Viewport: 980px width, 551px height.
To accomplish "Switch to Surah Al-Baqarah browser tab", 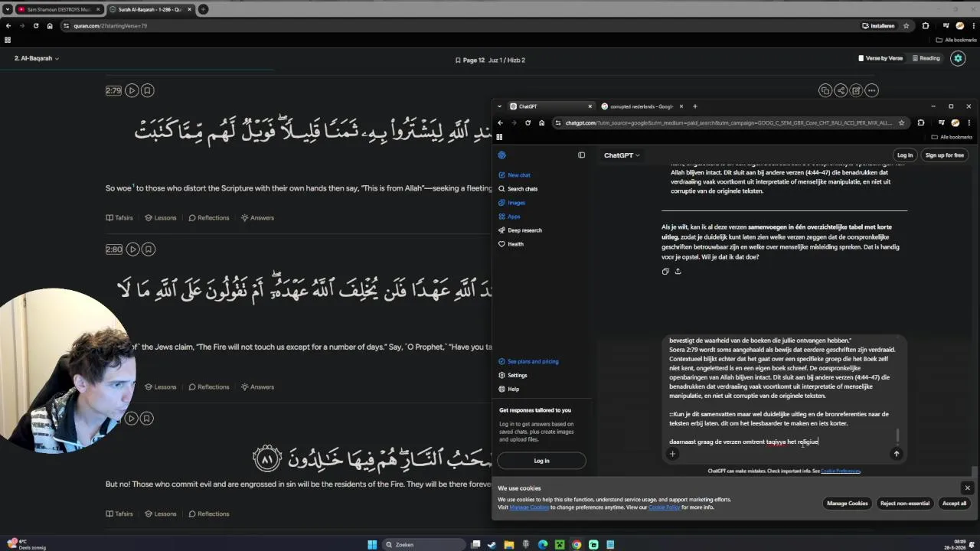I will [x=151, y=9].
